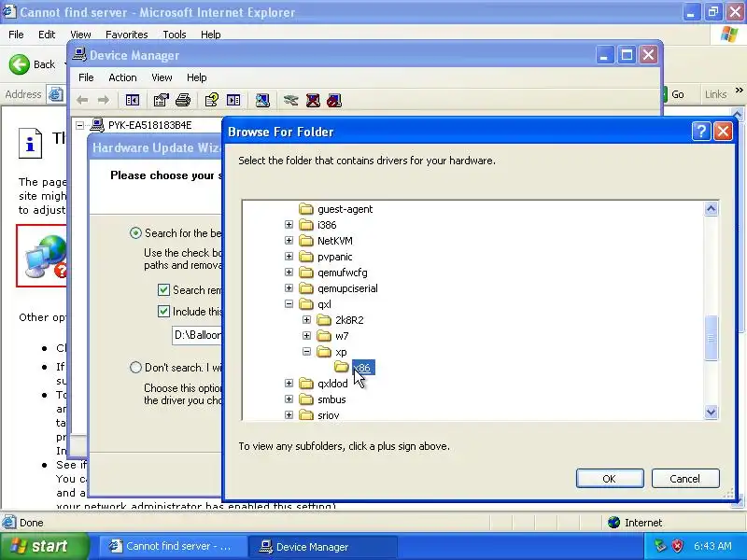Click the Update Driver toolbar icon
The image size is (747, 560).
pos(290,100)
